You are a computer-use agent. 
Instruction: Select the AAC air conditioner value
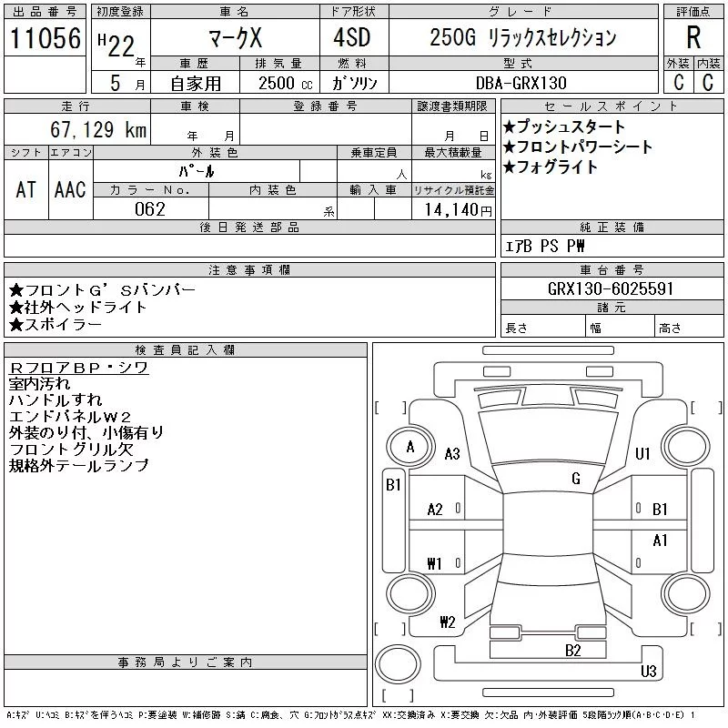(x=70, y=189)
